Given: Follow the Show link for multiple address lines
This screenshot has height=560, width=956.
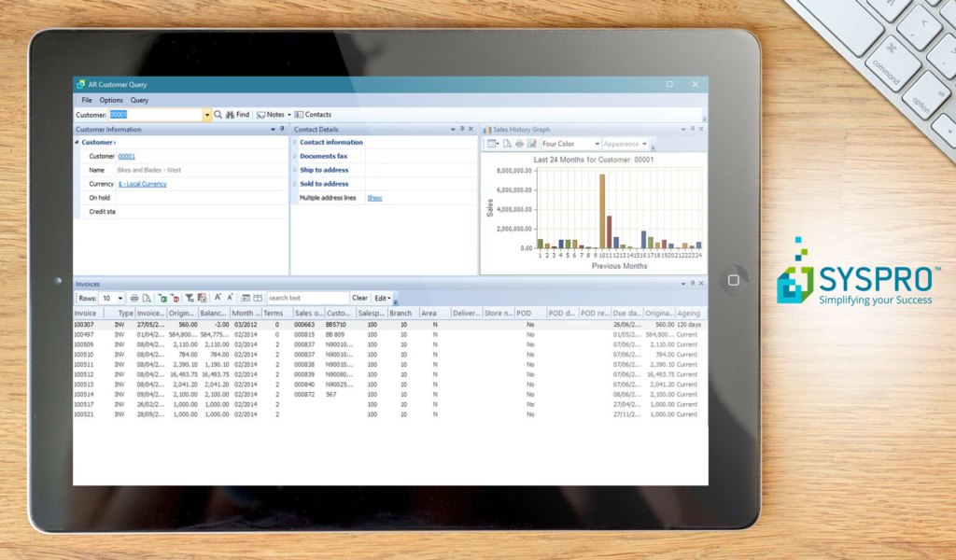Looking at the screenshot, I should [375, 197].
